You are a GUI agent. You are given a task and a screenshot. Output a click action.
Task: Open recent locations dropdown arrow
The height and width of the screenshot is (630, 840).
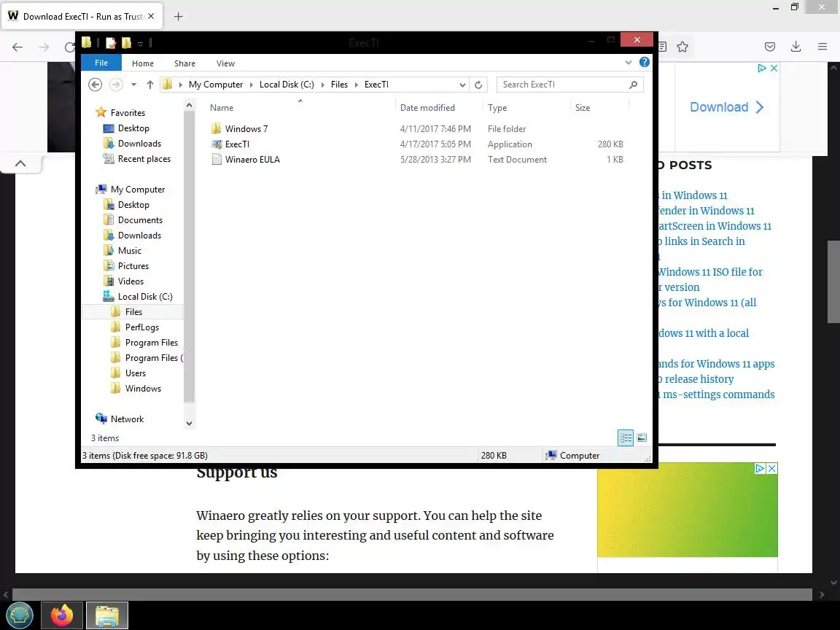133,85
